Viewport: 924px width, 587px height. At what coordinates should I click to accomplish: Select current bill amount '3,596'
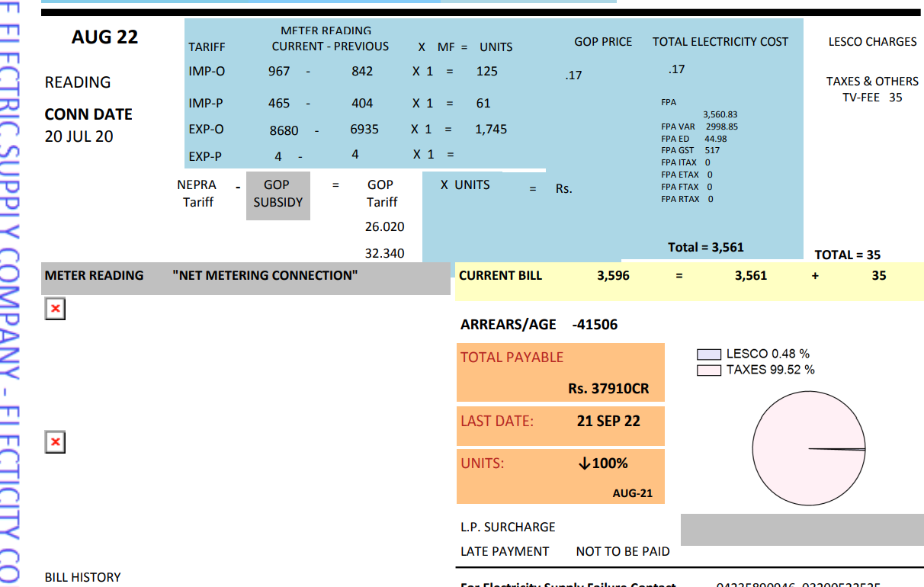[x=614, y=275]
